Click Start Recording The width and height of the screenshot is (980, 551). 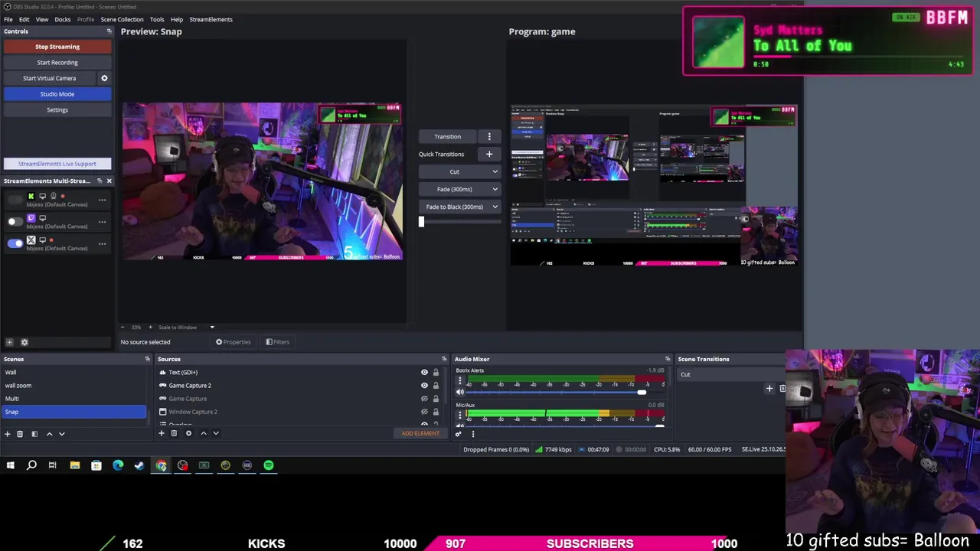click(x=57, y=63)
